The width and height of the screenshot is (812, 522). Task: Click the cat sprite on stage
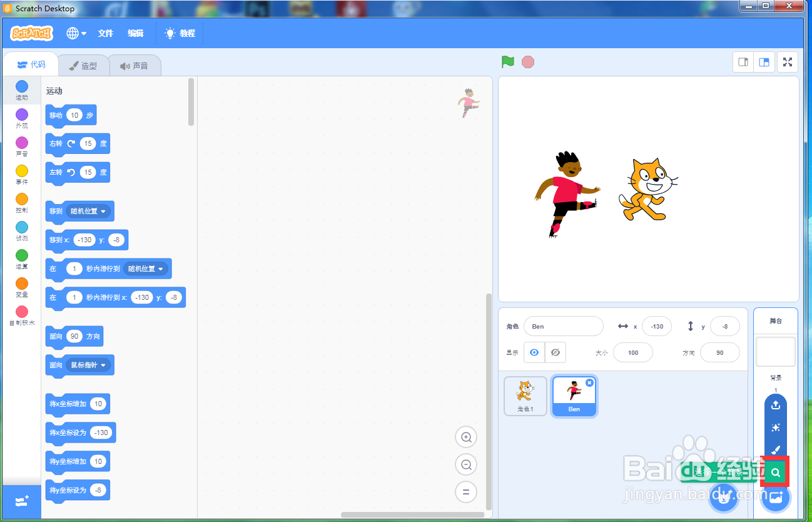648,190
